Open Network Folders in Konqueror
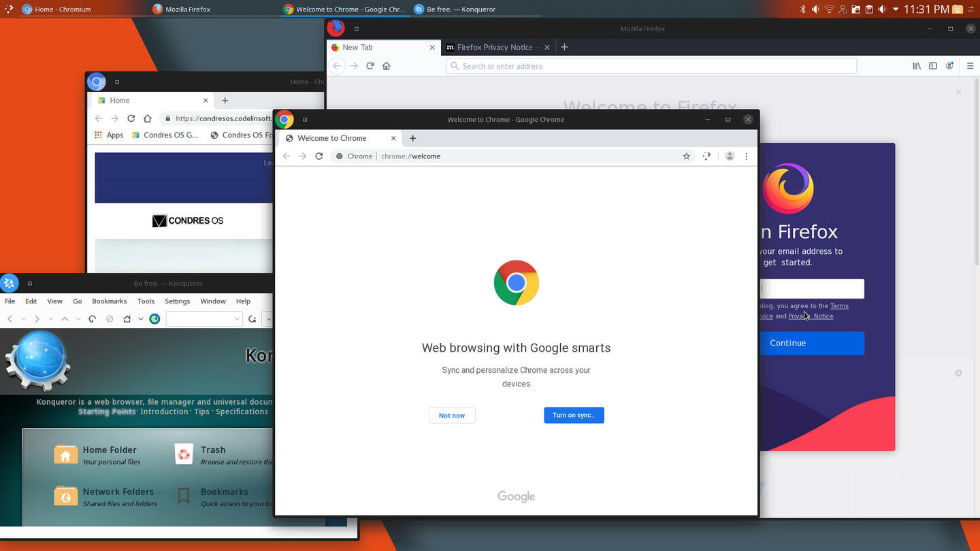Viewport: 980px width, 551px height. pyautogui.click(x=105, y=497)
